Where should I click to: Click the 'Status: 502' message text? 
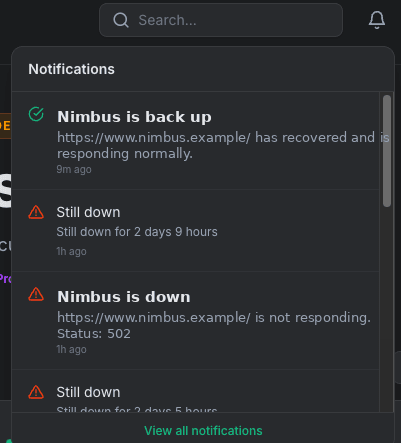94,334
